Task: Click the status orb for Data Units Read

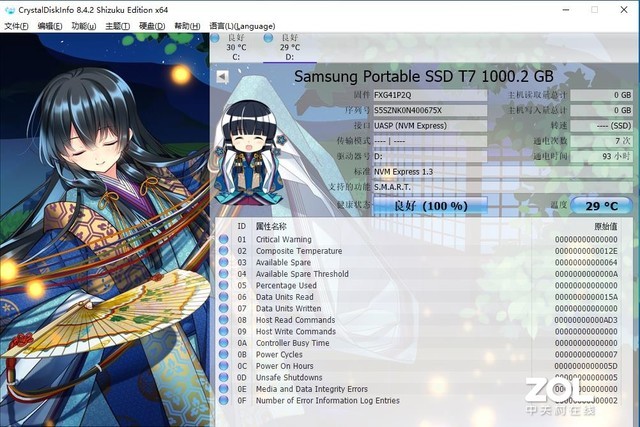Action: click(224, 297)
